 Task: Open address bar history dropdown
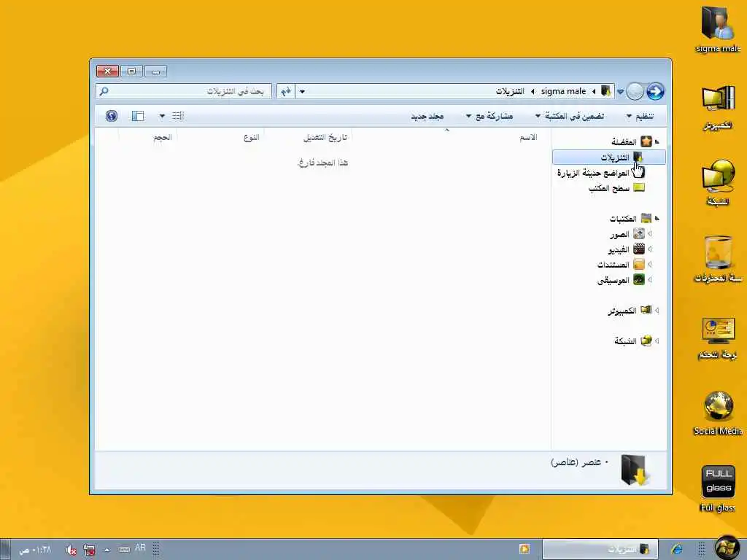click(302, 91)
